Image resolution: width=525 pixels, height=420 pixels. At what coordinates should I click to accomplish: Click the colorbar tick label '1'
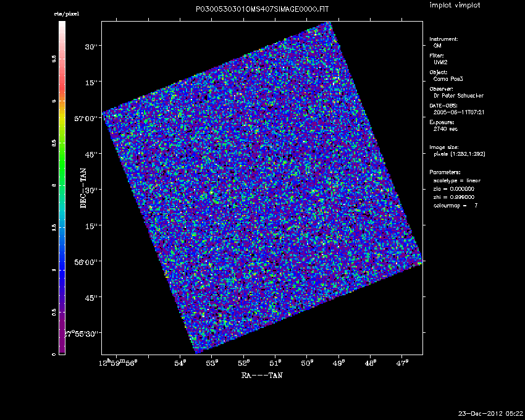[x=54, y=270]
